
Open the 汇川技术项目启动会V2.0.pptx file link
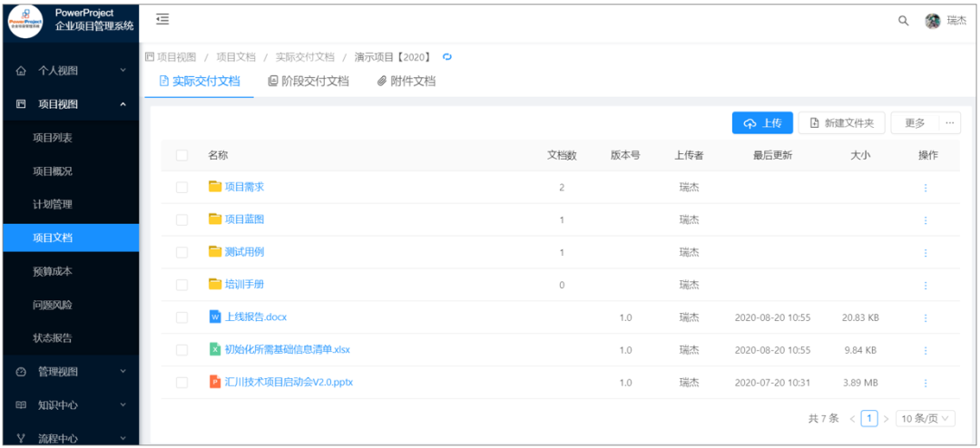[x=289, y=382]
